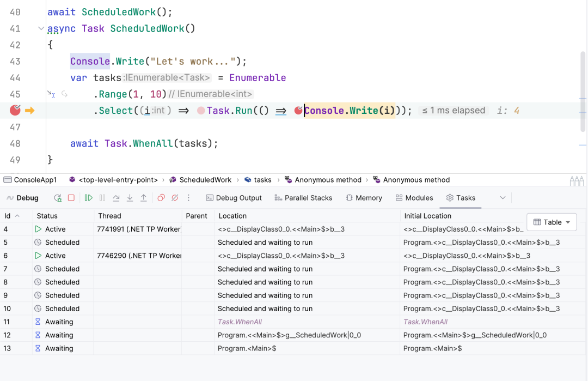Toggle the line 46 breakpoint in gutter
Screen dimensions: 588x381
point(15,110)
